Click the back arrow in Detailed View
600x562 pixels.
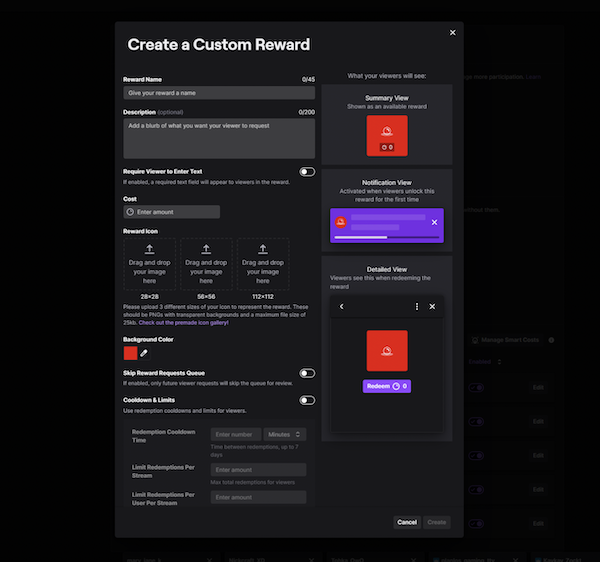coord(342,306)
